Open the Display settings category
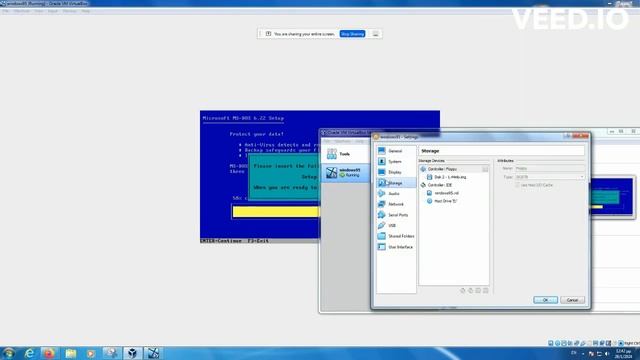 395,172
